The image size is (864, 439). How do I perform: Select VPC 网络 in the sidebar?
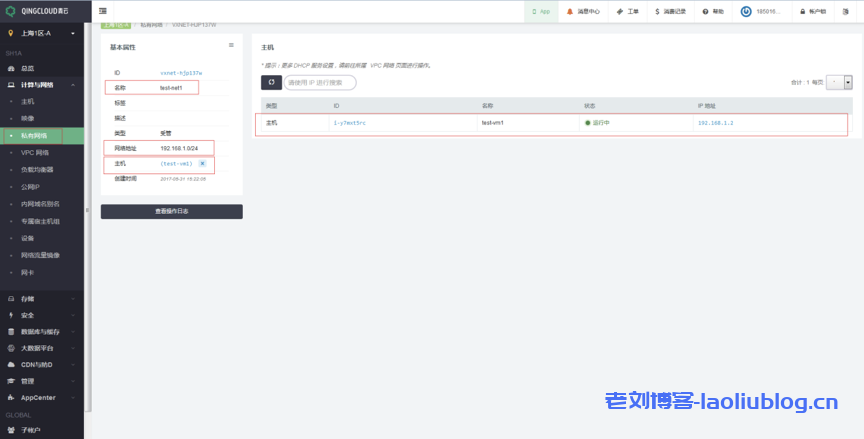35,153
